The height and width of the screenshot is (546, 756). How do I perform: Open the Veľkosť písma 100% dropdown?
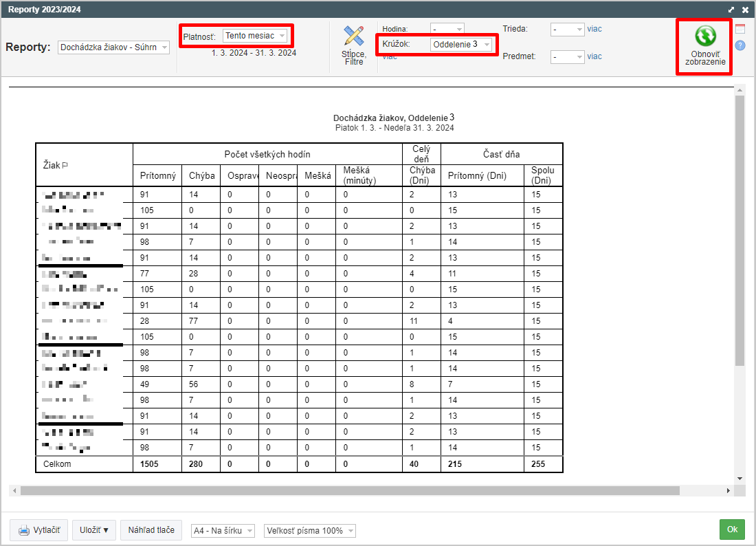coord(310,531)
